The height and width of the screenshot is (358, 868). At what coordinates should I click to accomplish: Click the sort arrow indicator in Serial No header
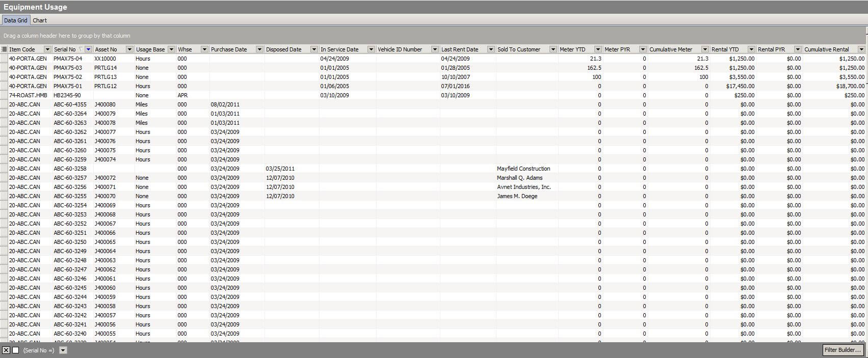click(81, 49)
